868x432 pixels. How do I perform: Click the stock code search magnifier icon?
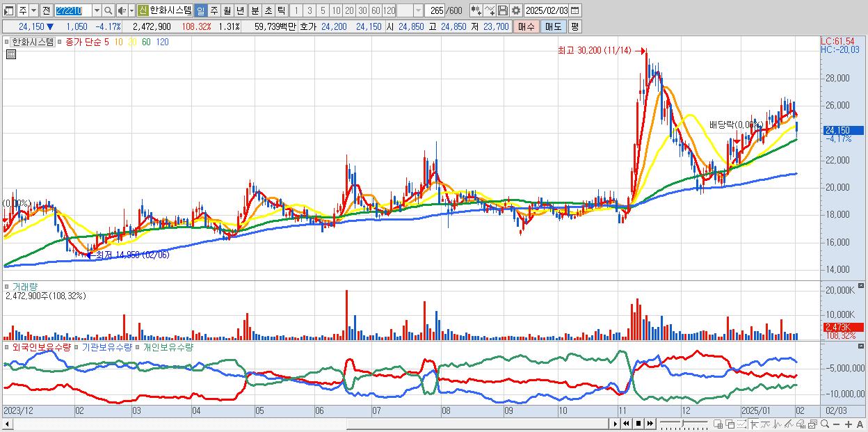(x=108, y=10)
